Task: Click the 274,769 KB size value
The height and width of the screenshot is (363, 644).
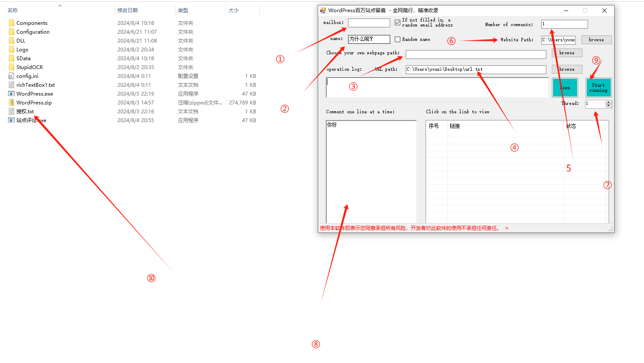Action: [242, 102]
